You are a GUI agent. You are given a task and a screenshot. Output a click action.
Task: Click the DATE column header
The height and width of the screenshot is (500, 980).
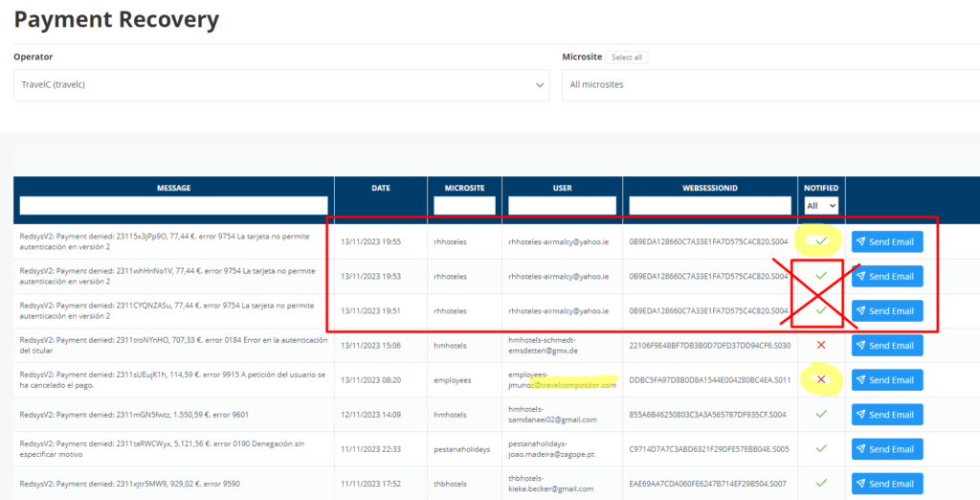point(380,188)
